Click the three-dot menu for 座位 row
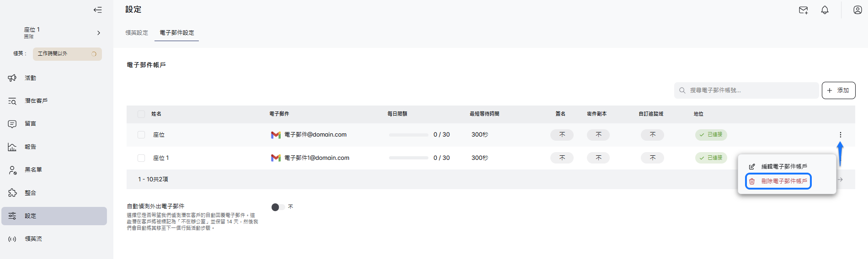 click(x=840, y=135)
